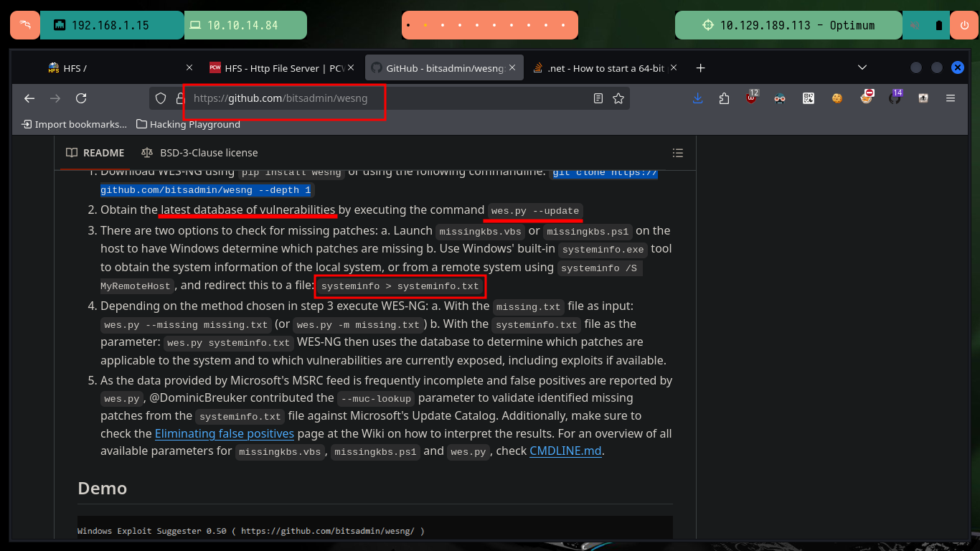Image resolution: width=980 pixels, height=551 pixels.
Task: Toggle reader view in the address bar
Action: (598, 98)
